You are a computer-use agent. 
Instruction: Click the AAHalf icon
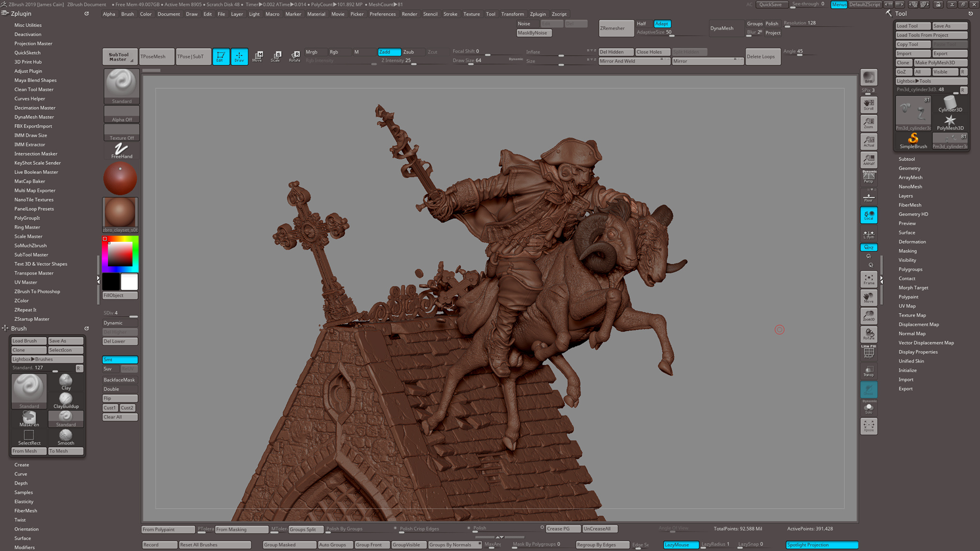[869, 160]
